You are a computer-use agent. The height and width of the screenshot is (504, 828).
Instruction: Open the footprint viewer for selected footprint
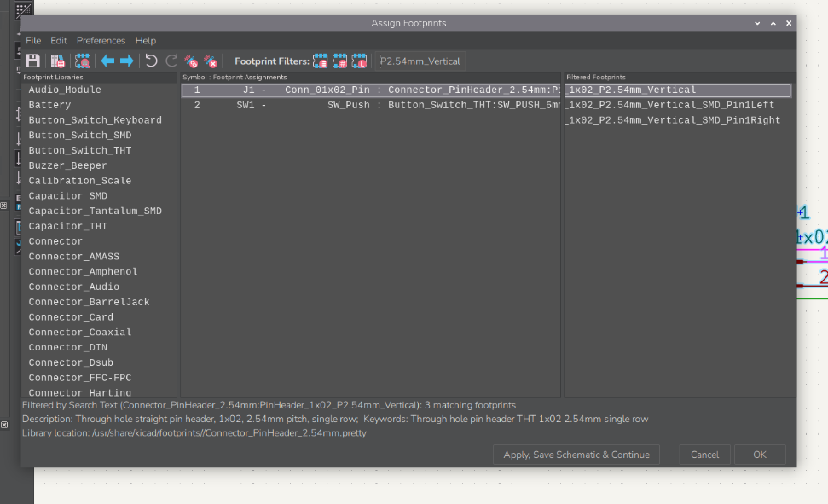click(x=82, y=61)
